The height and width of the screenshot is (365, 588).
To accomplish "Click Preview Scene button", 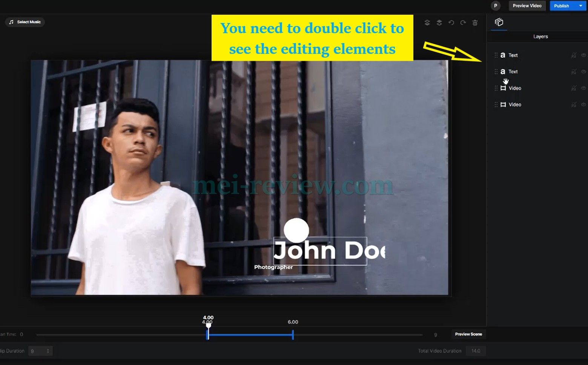I will [x=468, y=334].
